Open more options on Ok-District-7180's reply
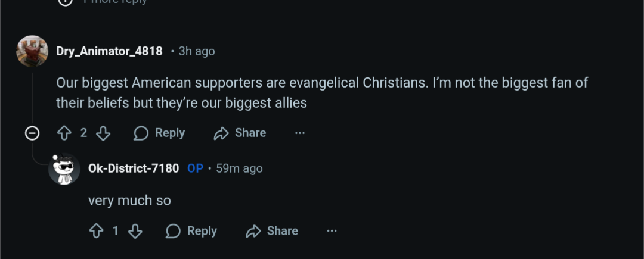 click(332, 231)
